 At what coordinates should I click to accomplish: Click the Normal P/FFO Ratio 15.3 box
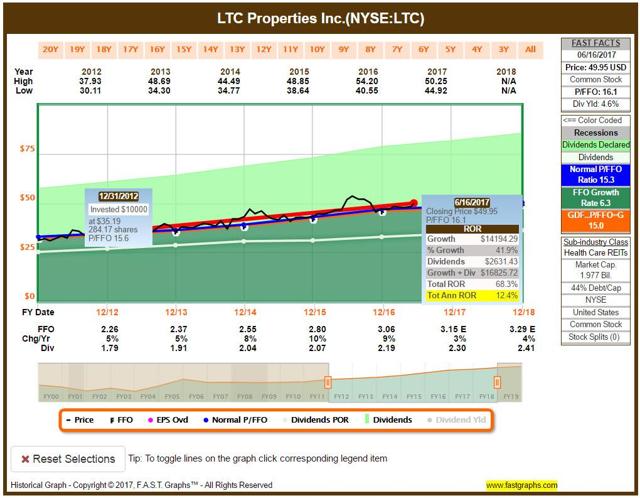[x=596, y=175]
